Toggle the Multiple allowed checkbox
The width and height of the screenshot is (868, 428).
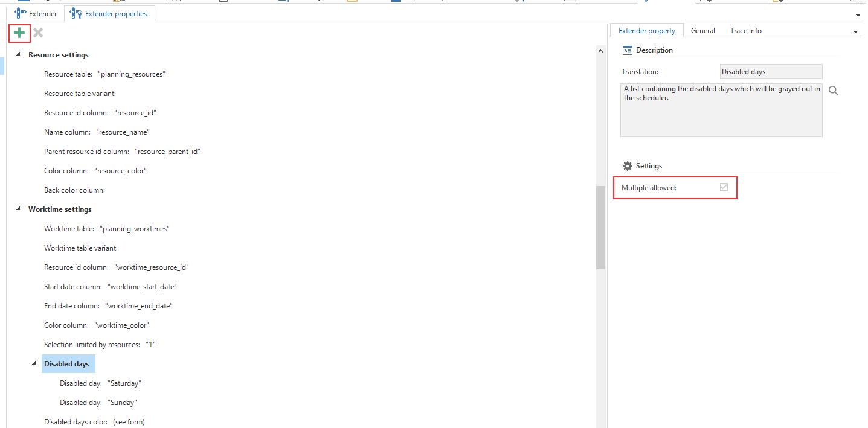click(724, 187)
